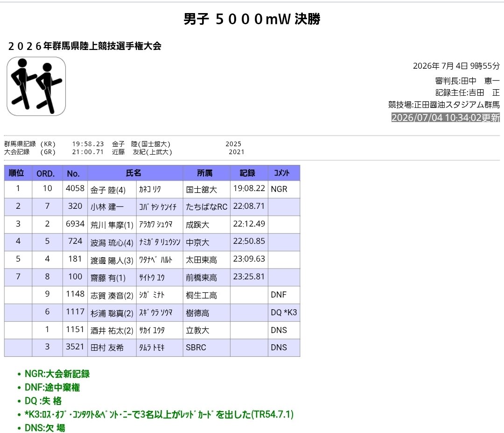504x433 pixels.
Task: Click the heading 男子 5000mW 決勝
Action: [252, 19]
